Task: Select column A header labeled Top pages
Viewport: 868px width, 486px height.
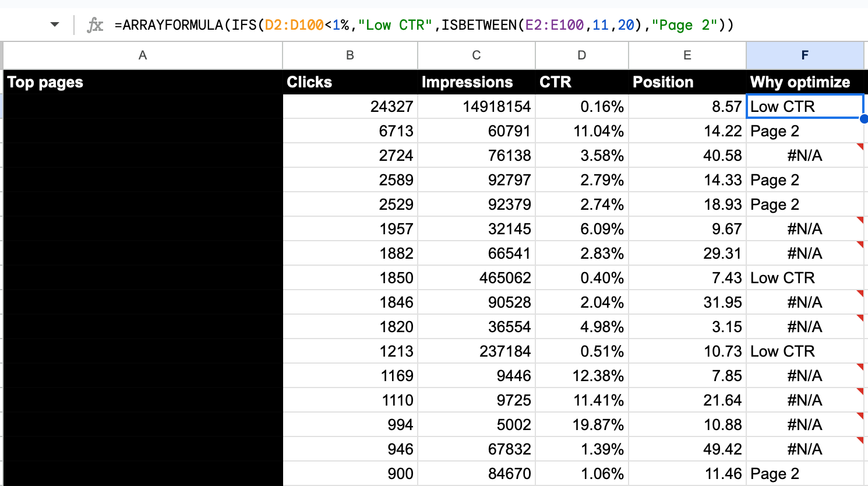Action: coord(142,55)
